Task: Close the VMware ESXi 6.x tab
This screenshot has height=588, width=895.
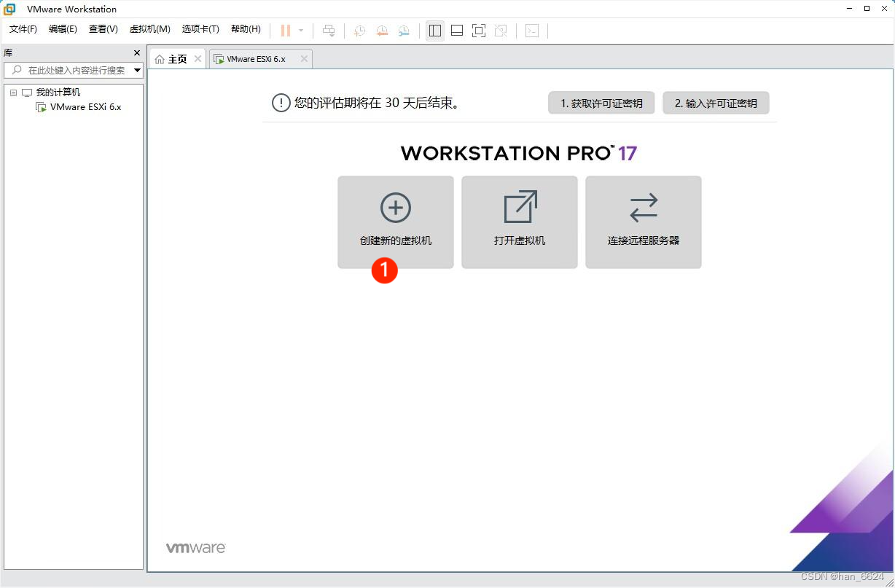Action: (304, 59)
